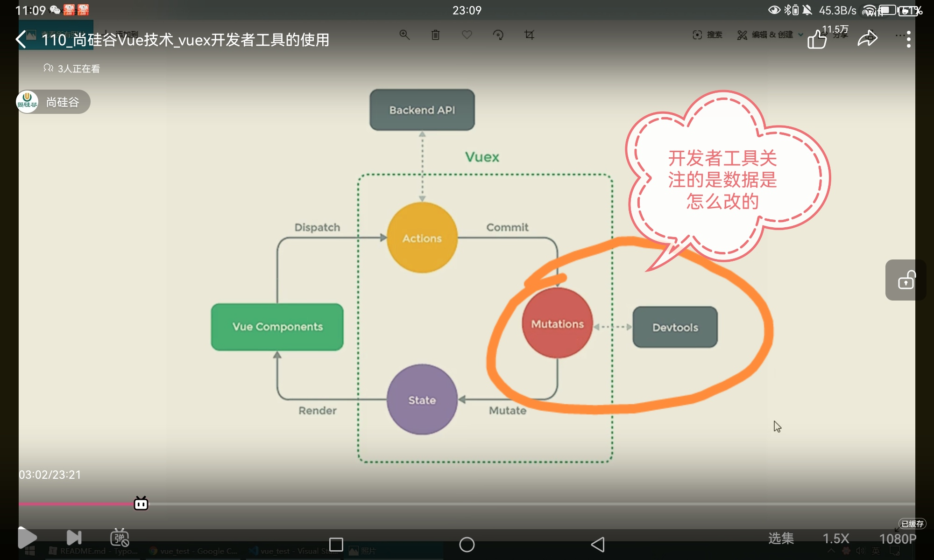934x560 pixels.
Task: Click the rotate icon in photo toolbar
Action: (x=498, y=35)
